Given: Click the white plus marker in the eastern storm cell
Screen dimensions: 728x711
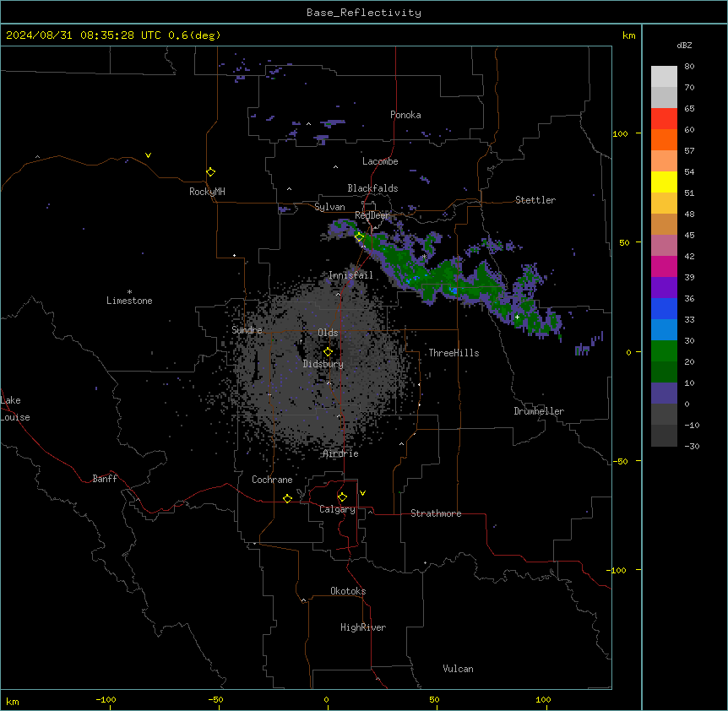Looking at the screenshot, I should pyautogui.click(x=517, y=317).
